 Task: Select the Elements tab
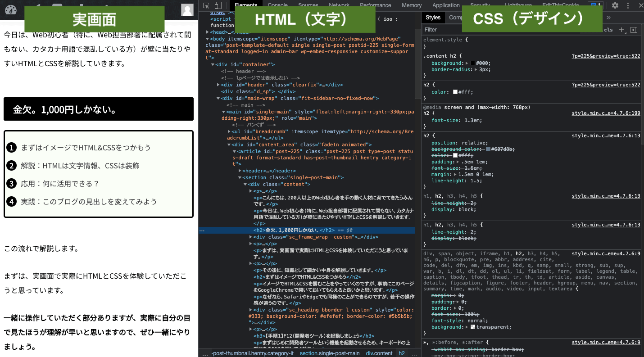point(246,5)
